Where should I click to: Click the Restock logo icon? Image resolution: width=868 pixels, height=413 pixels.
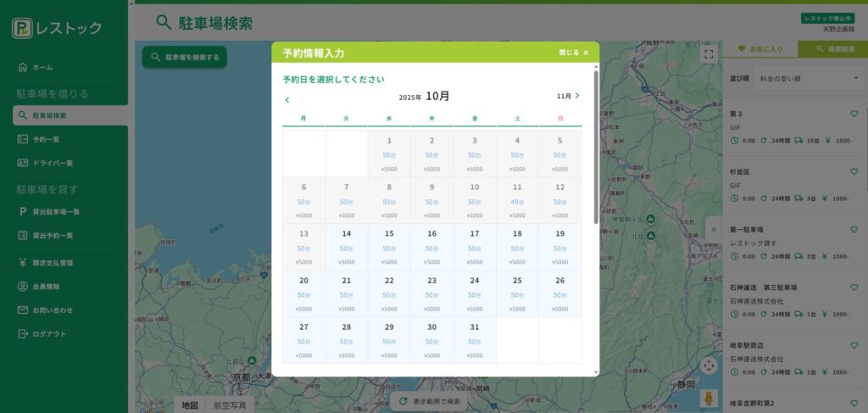coord(22,28)
